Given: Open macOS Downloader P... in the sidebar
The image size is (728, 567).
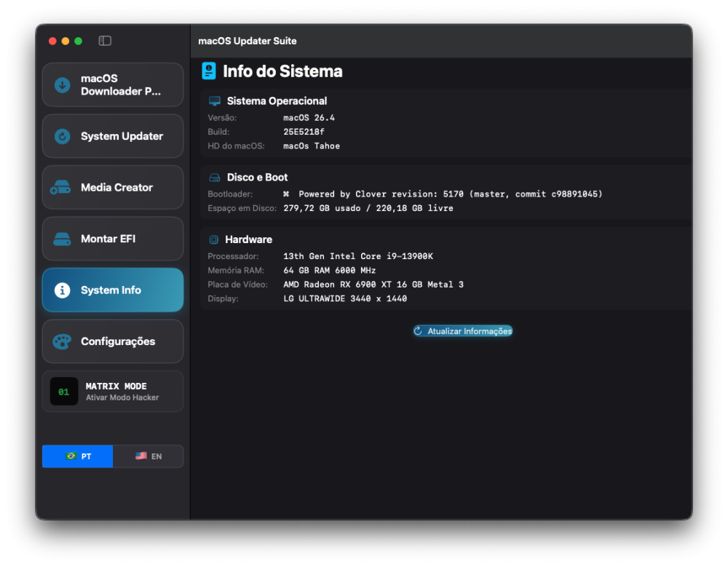Looking at the screenshot, I should pyautogui.click(x=113, y=85).
